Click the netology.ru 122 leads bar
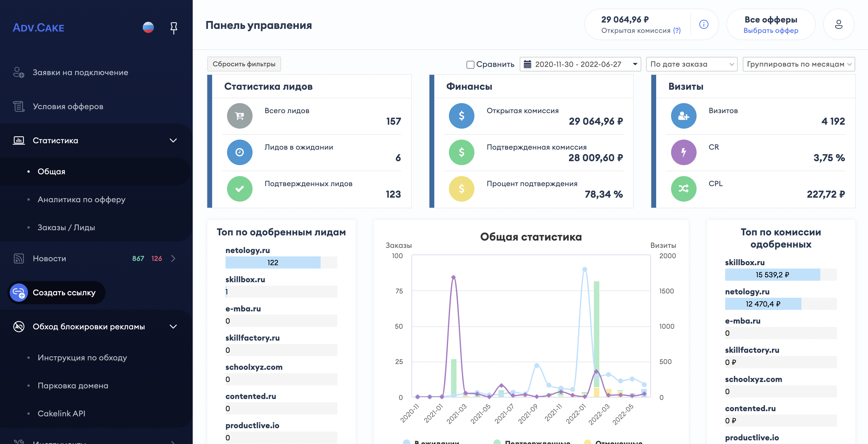The image size is (868, 444). pyautogui.click(x=273, y=263)
